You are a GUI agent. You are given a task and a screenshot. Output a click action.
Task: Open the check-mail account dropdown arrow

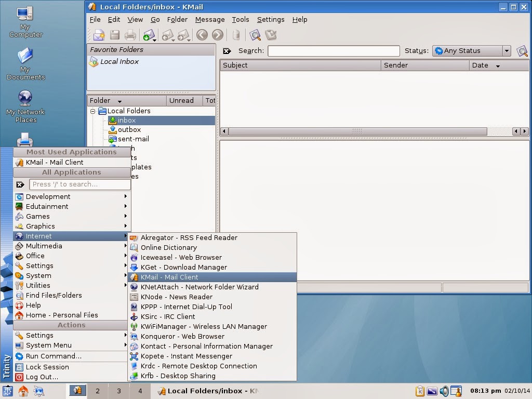[x=154, y=41]
